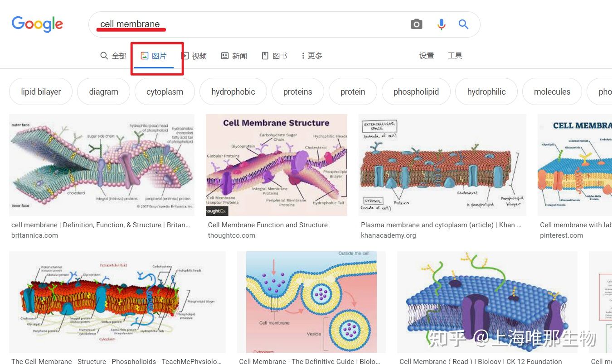Click the blue magnifier search button

(463, 24)
